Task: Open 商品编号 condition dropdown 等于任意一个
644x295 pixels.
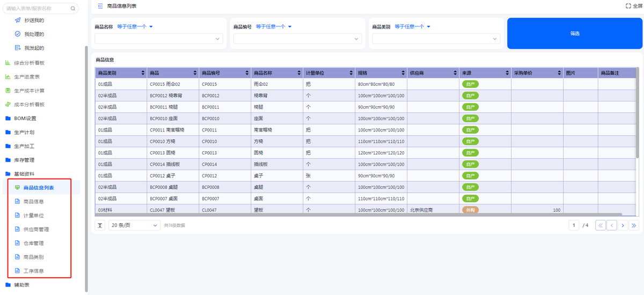Action: (274, 26)
